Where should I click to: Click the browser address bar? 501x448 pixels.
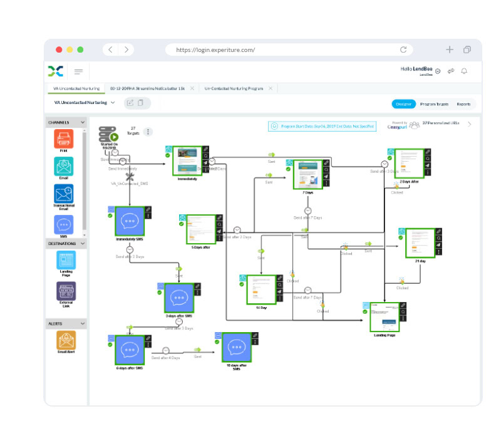tap(289, 49)
